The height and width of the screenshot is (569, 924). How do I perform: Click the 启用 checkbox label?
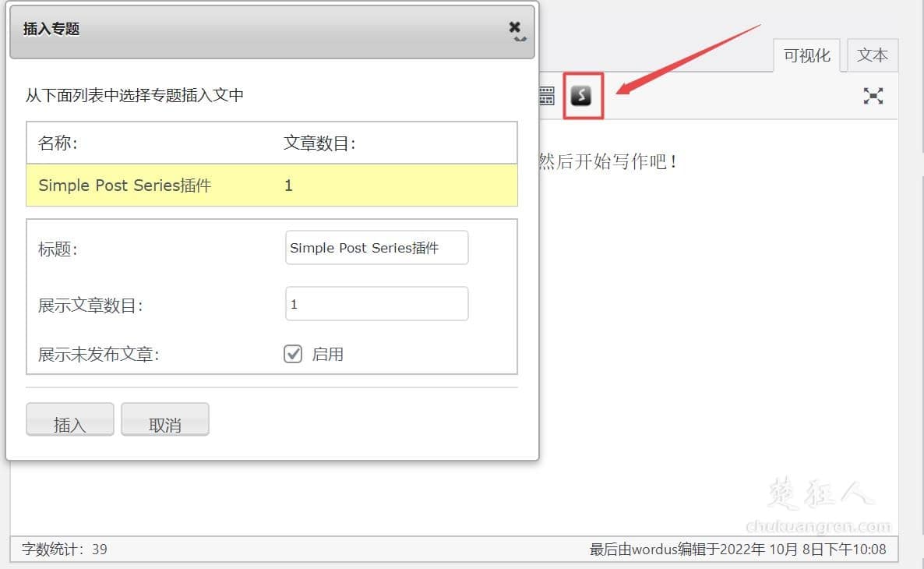[x=328, y=355]
